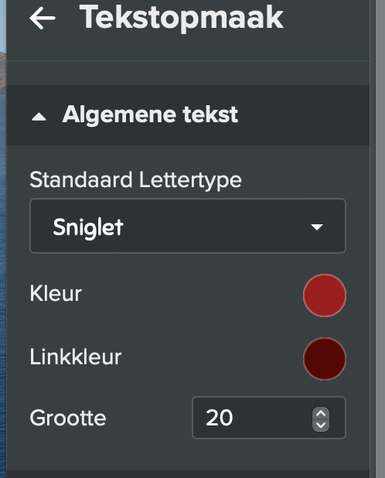Decrease Grootte with the down stepper arrow
Image resolution: width=385 pixels, height=478 pixels.
coord(321,425)
